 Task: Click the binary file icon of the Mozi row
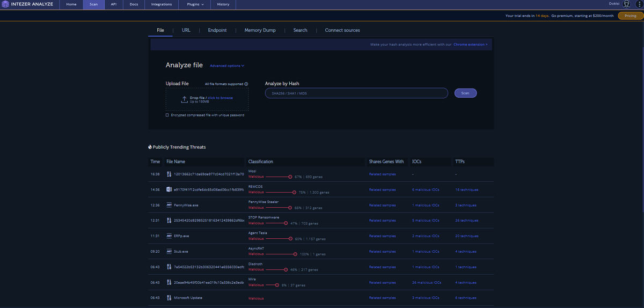point(169,174)
